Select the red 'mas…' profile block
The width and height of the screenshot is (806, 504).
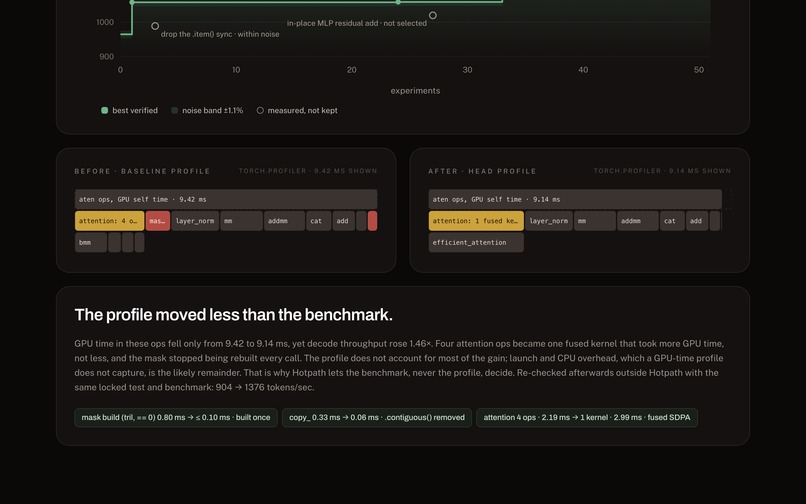158,221
